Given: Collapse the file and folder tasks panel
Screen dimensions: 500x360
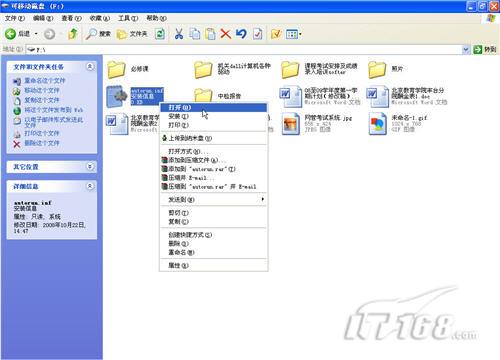Looking at the screenshot, I should tap(90, 67).
